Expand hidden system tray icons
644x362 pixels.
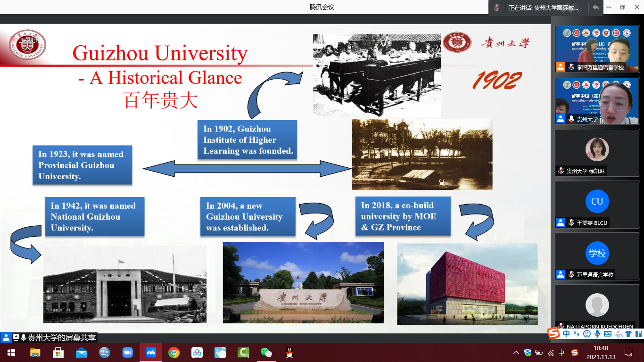[x=516, y=353]
